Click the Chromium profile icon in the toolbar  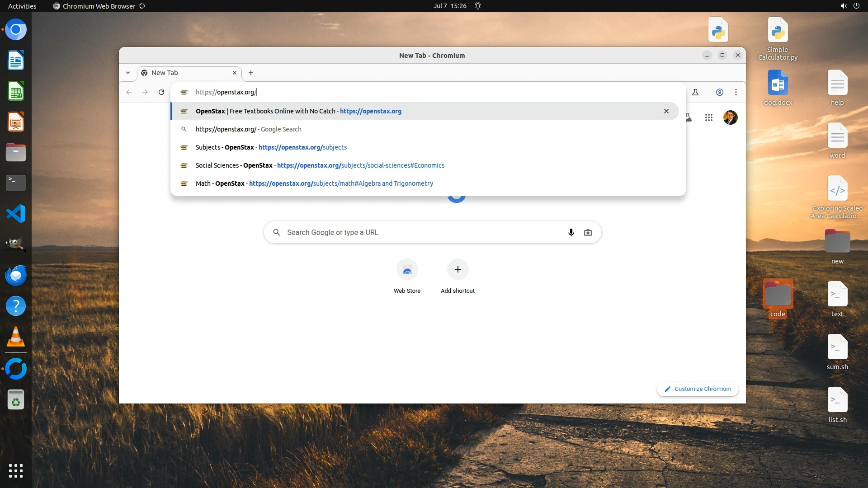click(x=719, y=92)
